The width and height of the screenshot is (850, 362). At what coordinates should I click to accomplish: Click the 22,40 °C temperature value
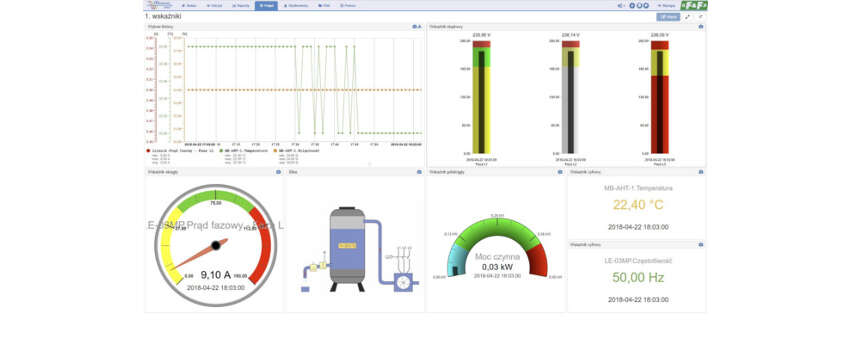[638, 205]
